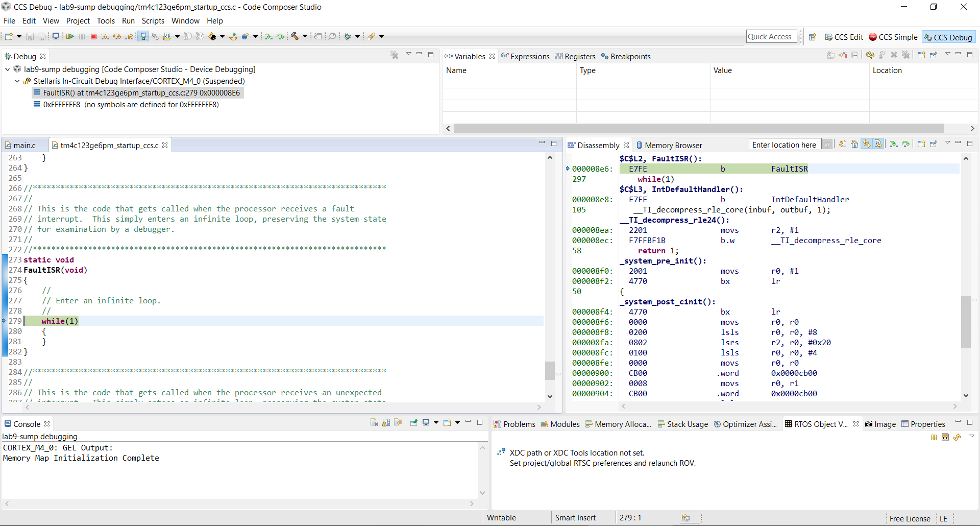Toggle Show Source in Disassembly view
The height and width of the screenshot is (526, 980).
click(x=878, y=145)
